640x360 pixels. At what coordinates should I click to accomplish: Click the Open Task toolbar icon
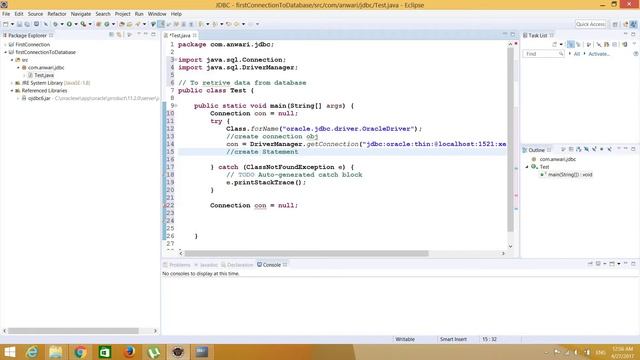129,24
